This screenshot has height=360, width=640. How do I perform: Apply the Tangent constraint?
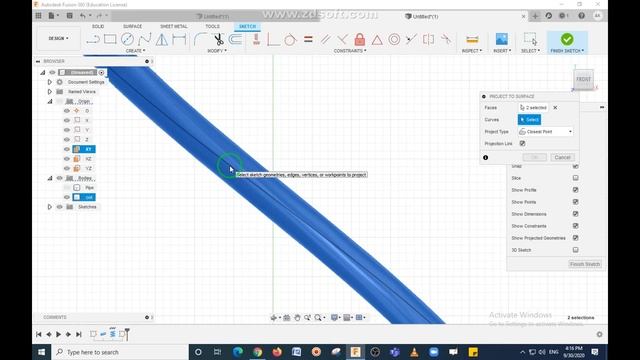[290, 39]
